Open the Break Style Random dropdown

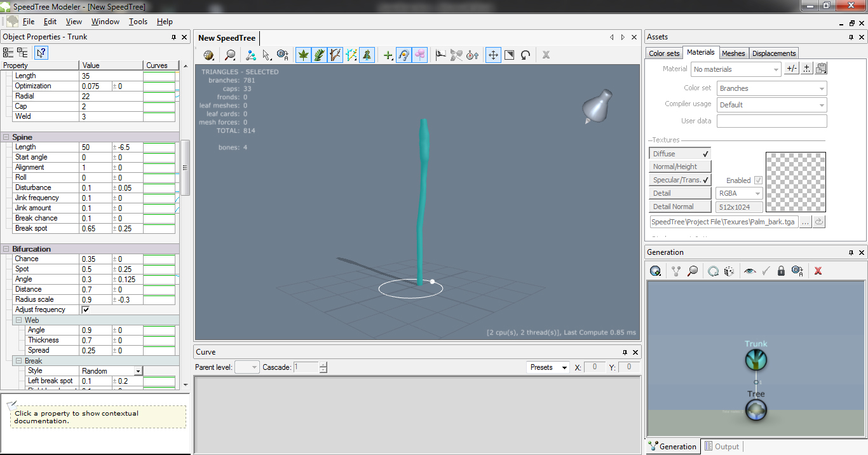[x=111, y=371]
